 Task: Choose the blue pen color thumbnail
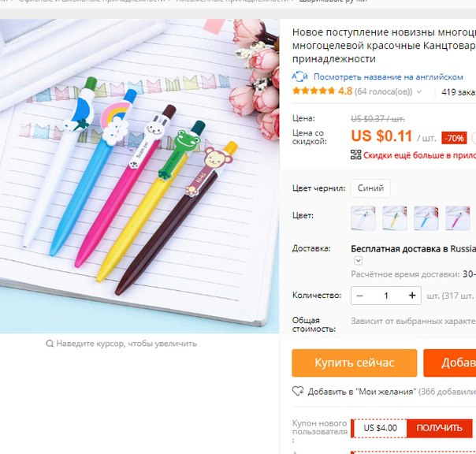pyautogui.click(x=426, y=218)
